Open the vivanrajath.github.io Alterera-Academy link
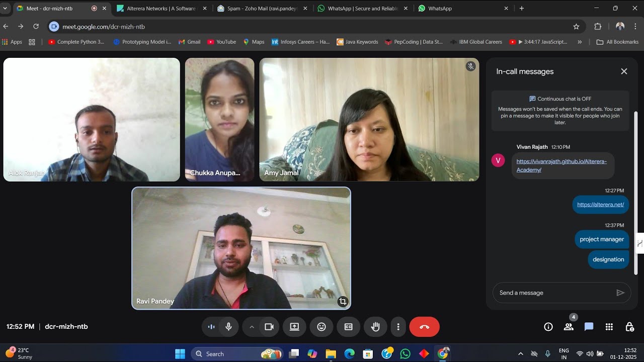Viewport: 644px width, 362px height. tap(561, 165)
